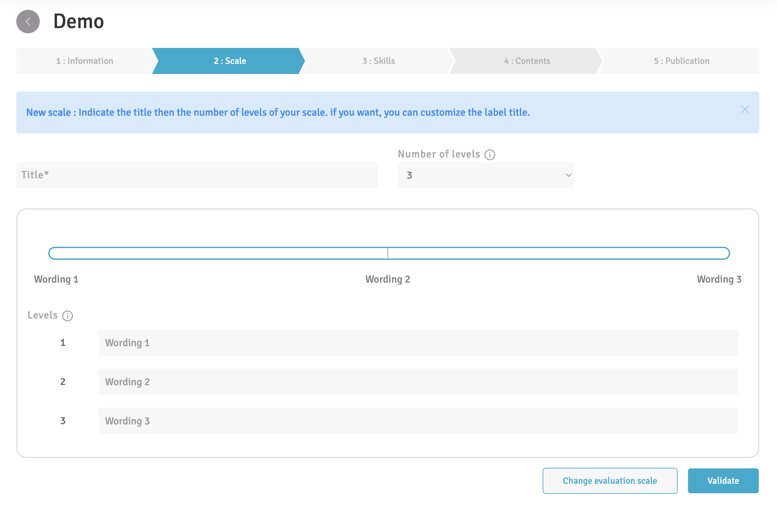The image size is (777, 532).
Task: Select the 2 : Scale step tab
Action: [x=230, y=61]
